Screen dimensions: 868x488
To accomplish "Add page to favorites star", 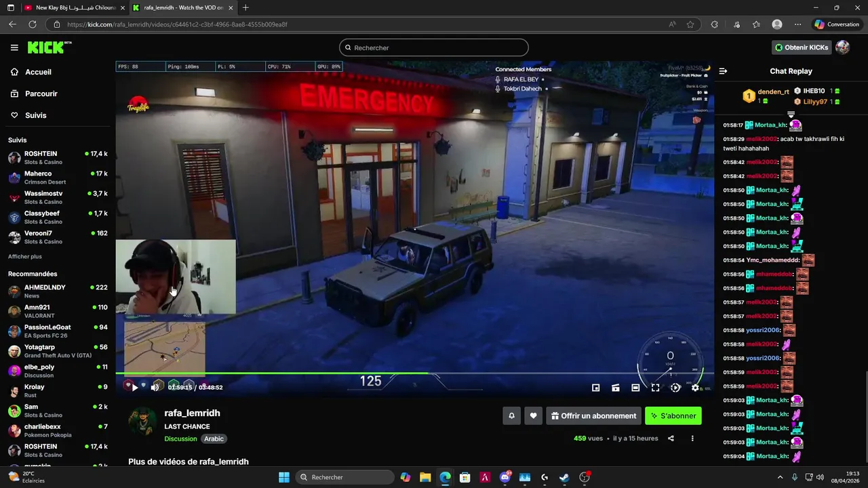I will tap(690, 24).
